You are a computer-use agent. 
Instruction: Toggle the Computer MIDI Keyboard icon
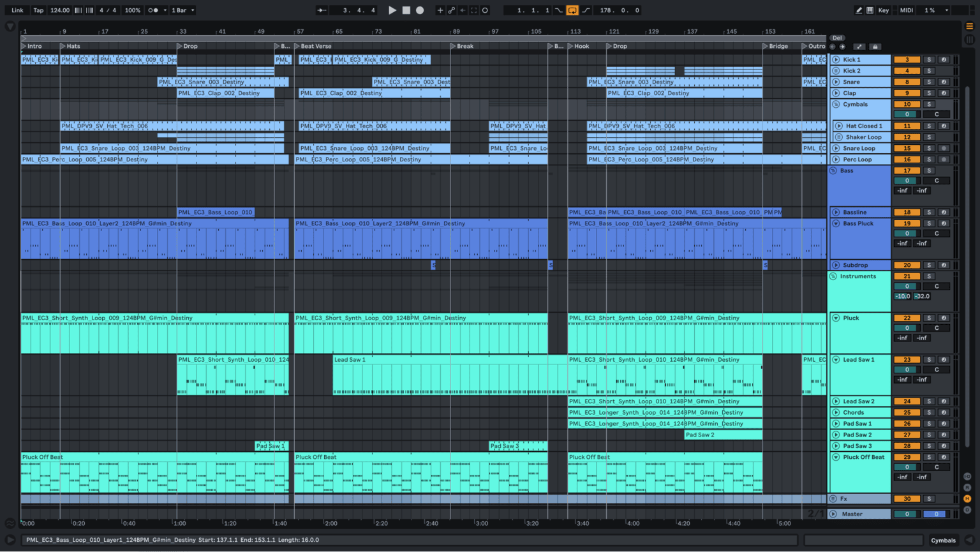click(x=870, y=10)
